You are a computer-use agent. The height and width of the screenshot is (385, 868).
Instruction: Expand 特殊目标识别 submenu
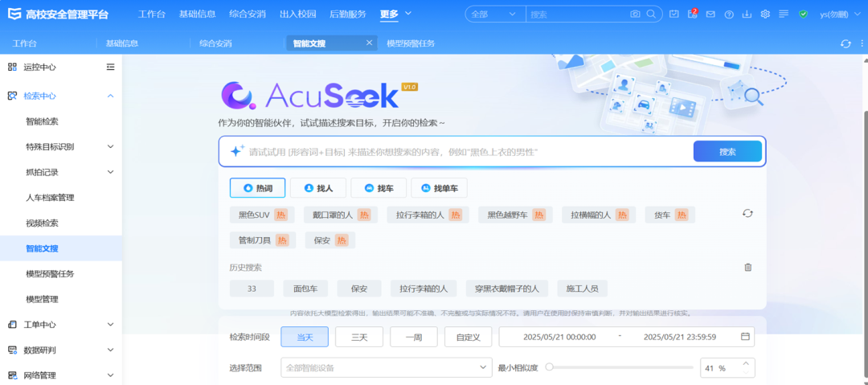[110, 147]
